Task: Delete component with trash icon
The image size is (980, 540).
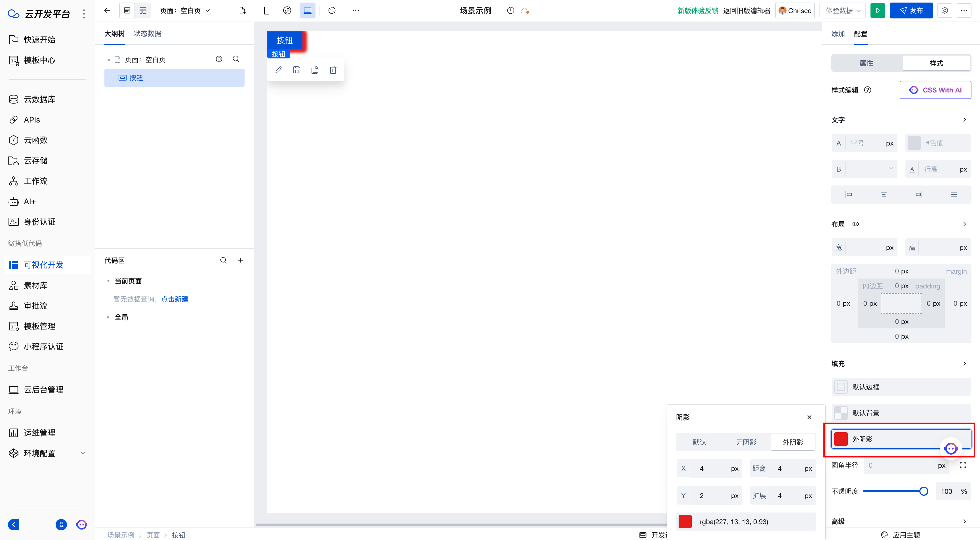Action: 333,69
